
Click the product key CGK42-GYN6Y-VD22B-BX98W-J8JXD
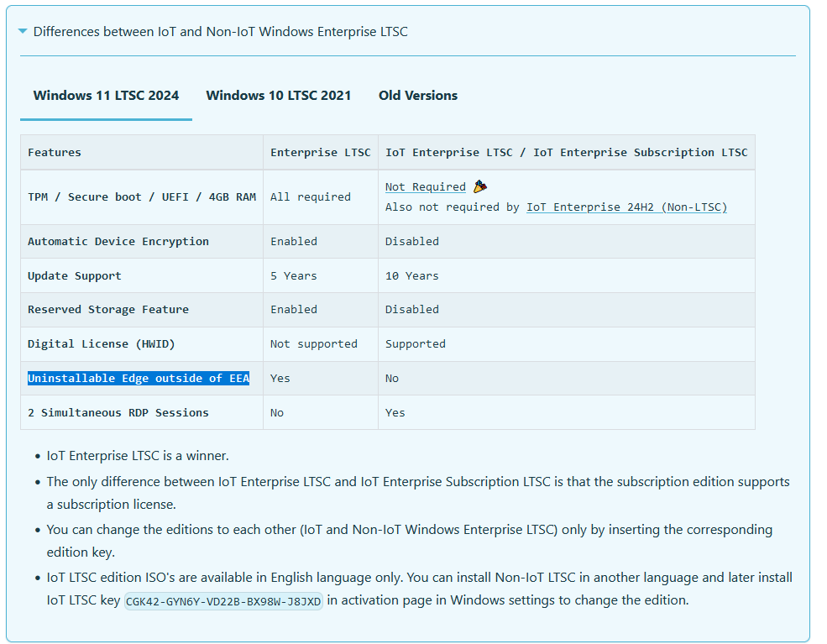(x=223, y=601)
